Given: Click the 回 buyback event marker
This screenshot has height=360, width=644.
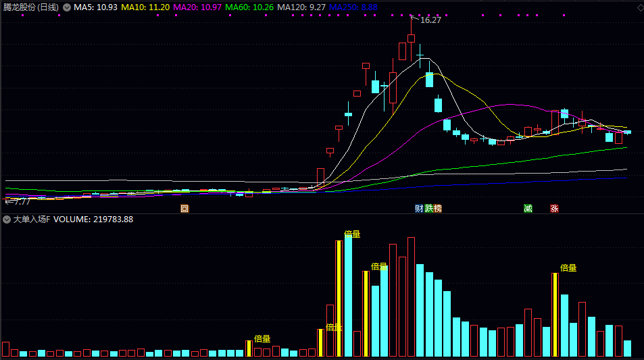Looking at the screenshot, I should (x=184, y=209).
